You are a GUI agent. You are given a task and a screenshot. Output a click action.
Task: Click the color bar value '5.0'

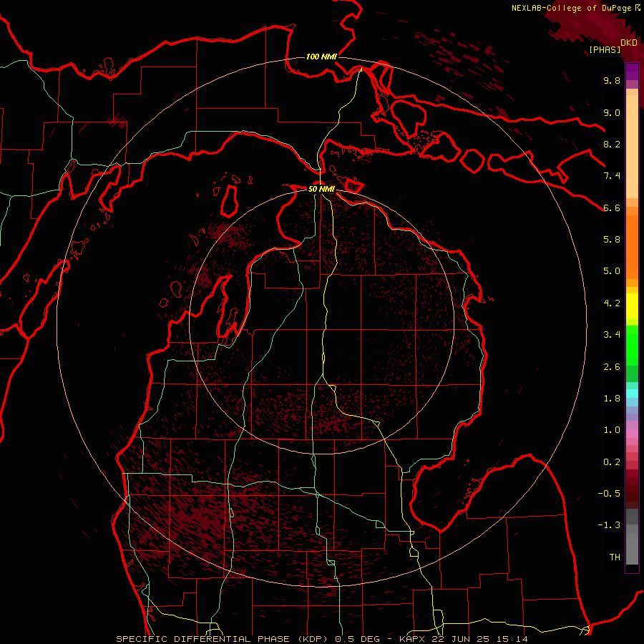coord(612,271)
